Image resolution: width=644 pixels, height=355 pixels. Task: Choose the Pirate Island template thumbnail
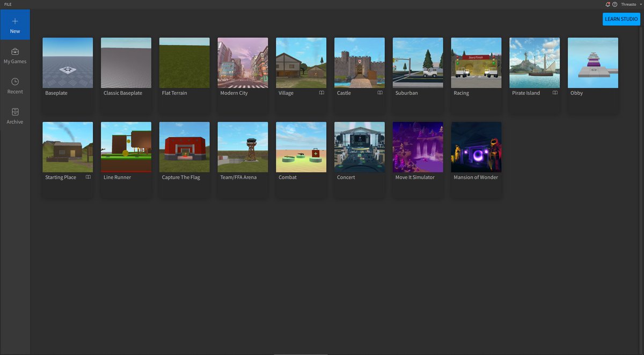pyautogui.click(x=535, y=63)
